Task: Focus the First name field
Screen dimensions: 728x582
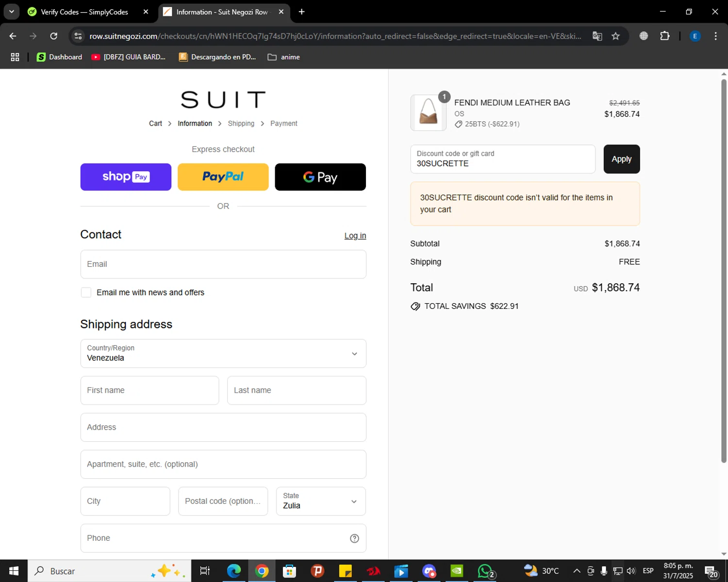Action: tap(149, 390)
